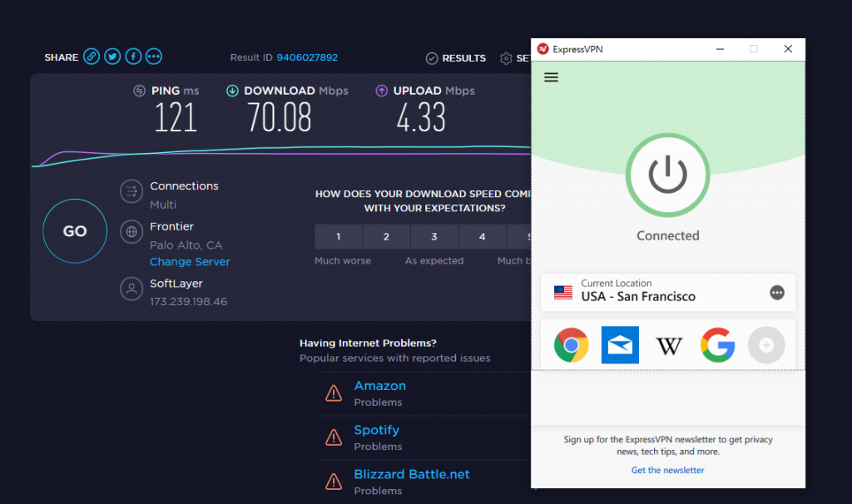This screenshot has height=504, width=852.
Task: Click Blizzard Battle.net warning triangle icon
Action: (334, 482)
